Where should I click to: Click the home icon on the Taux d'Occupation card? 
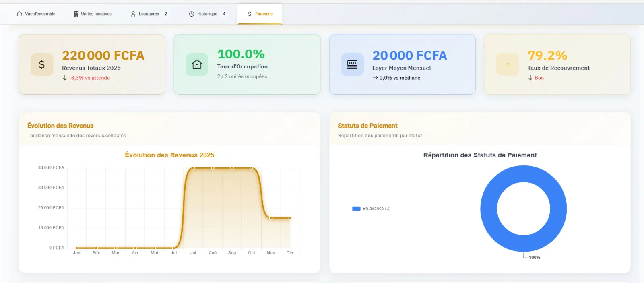pyautogui.click(x=197, y=64)
